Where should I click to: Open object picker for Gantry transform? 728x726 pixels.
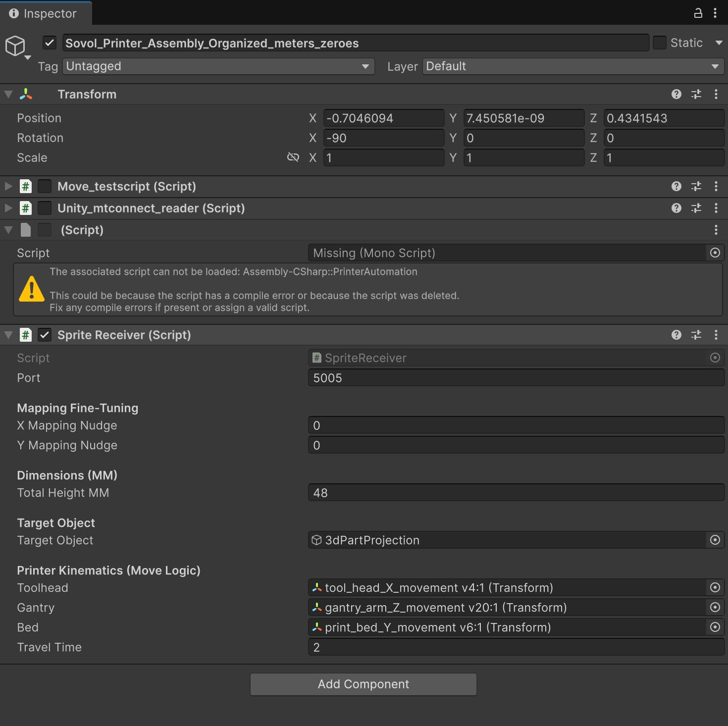[715, 607]
